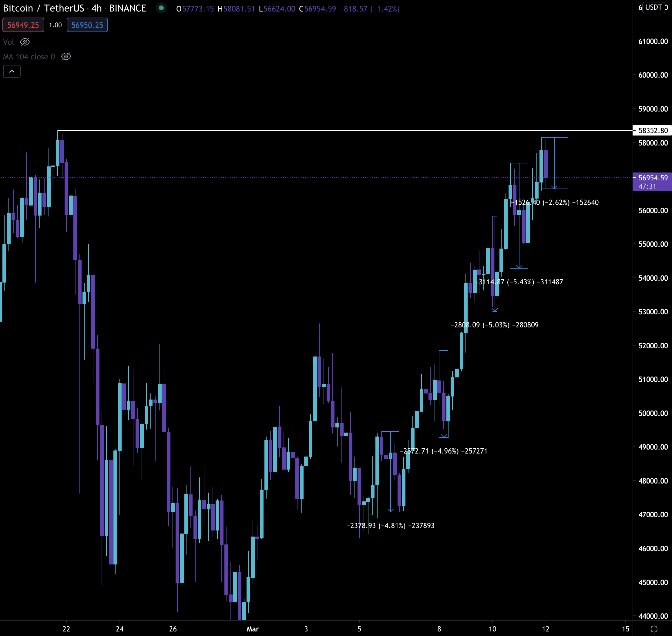Toggle visibility of the Vol indicator

(25, 42)
